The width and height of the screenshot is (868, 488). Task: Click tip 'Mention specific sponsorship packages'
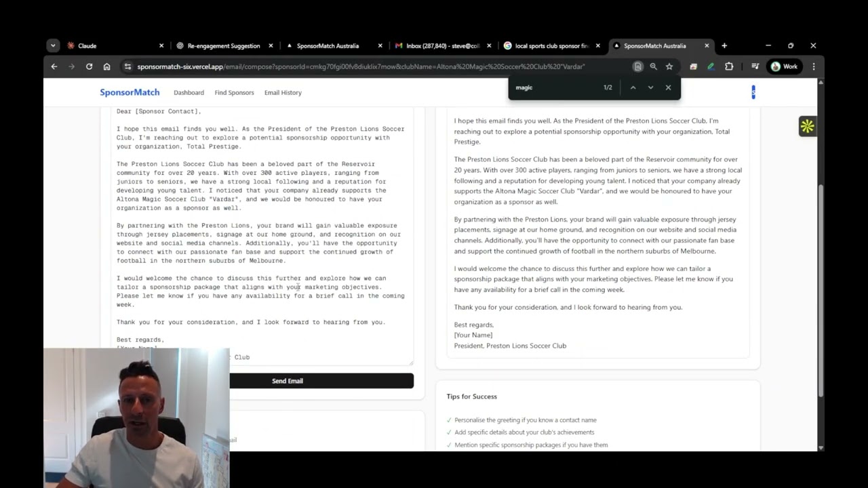click(530, 445)
